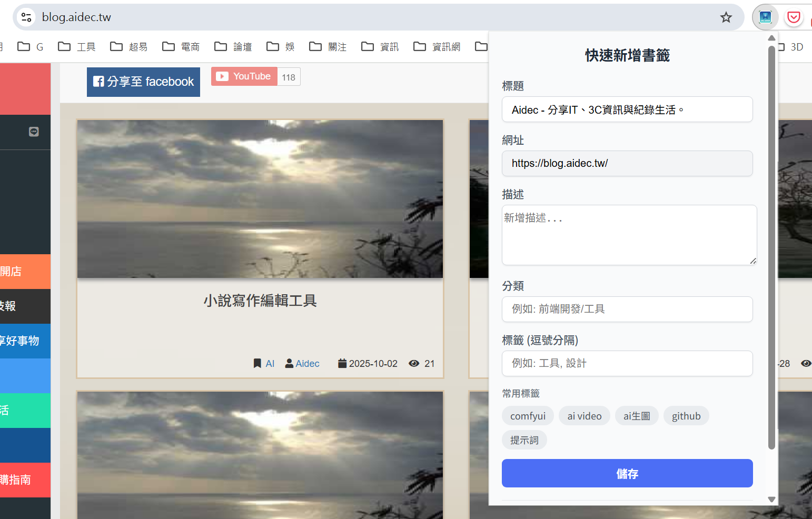Click the bookmark star icon in address bar
The width and height of the screenshot is (812, 519).
tap(726, 17)
